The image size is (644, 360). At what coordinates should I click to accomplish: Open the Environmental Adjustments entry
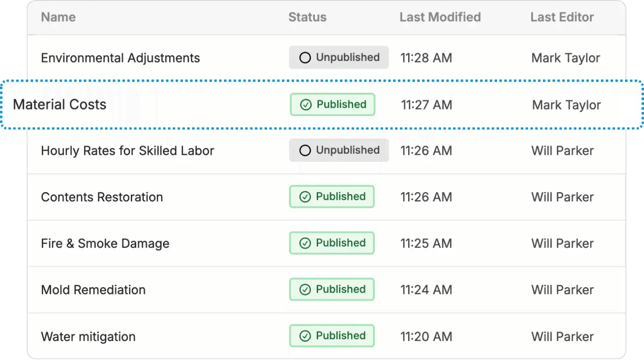click(x=120, y=58)
